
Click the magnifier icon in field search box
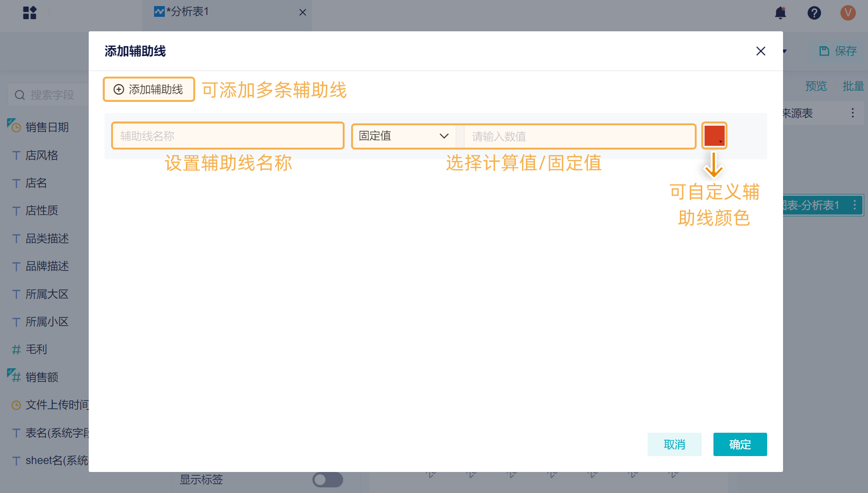20,95
